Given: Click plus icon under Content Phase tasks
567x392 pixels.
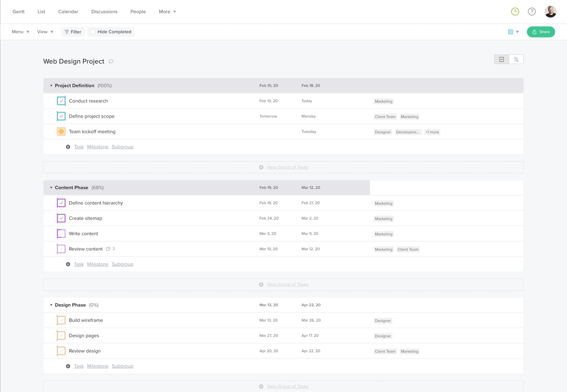Looking at the screenshot, I should point(68,264).
